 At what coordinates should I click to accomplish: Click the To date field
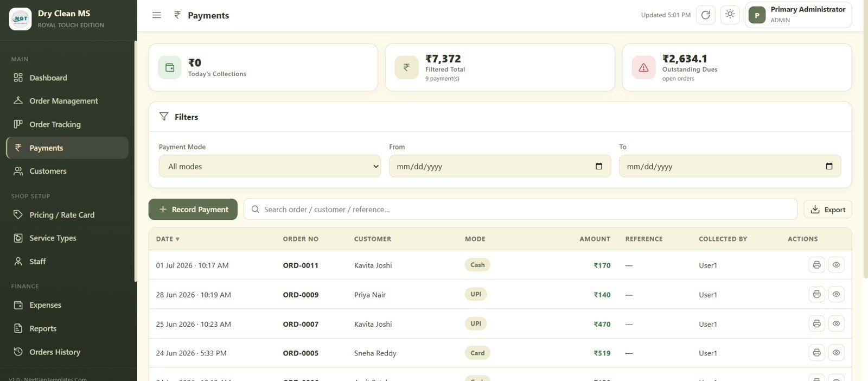(730, 166)
